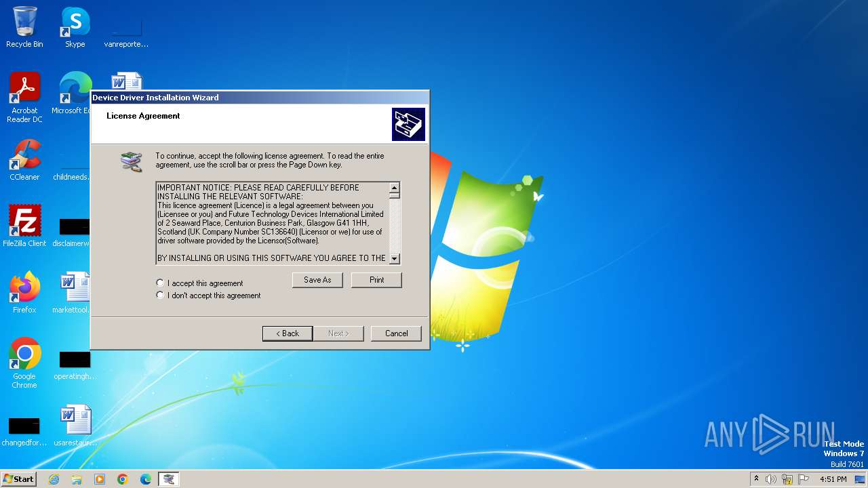The image size is (868, 488).
Task: Select Acrobat Reader DC desktop icon
Action: point(24,98)
